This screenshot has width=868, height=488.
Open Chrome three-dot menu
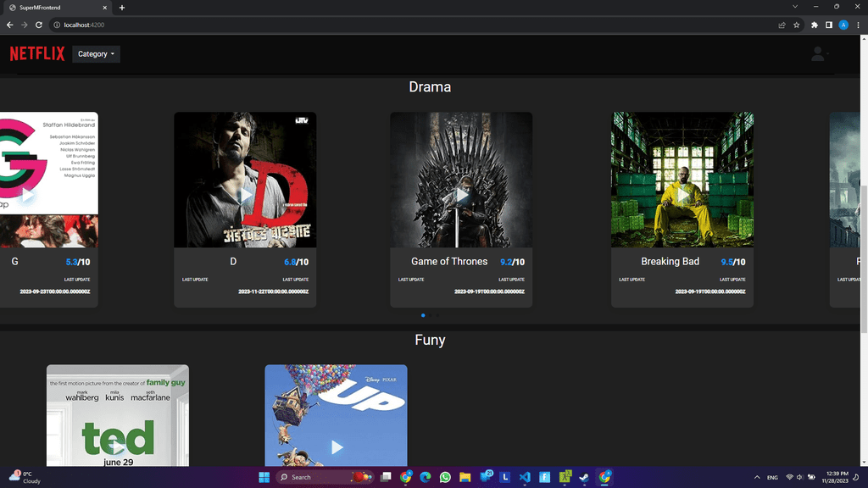858,25
